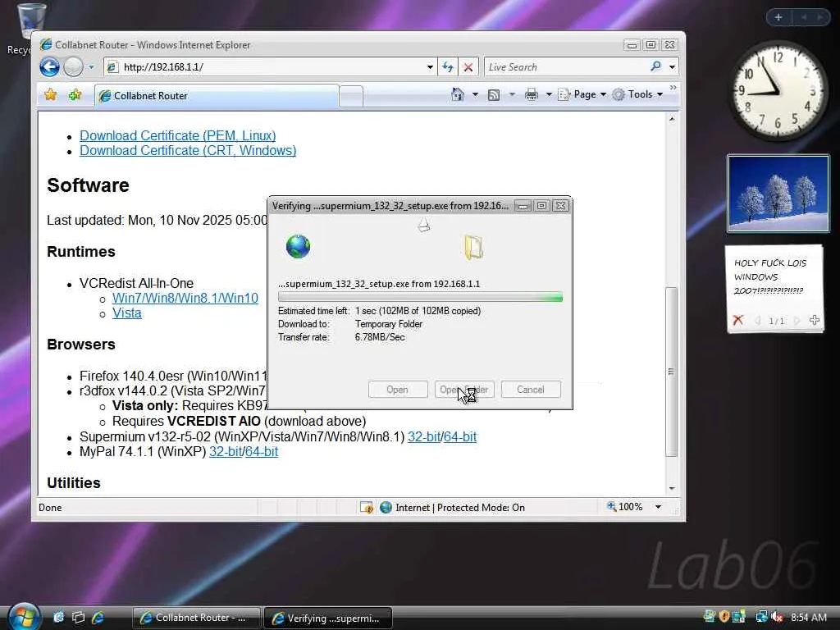Click the 100% zoom level button
This screenshot has height=630, width=840.
click(x=624, y=507)
